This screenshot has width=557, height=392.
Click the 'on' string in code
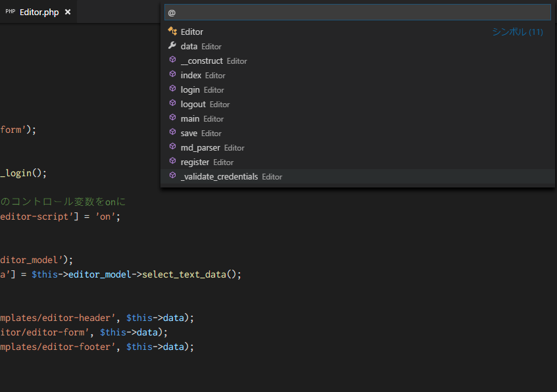105,216
